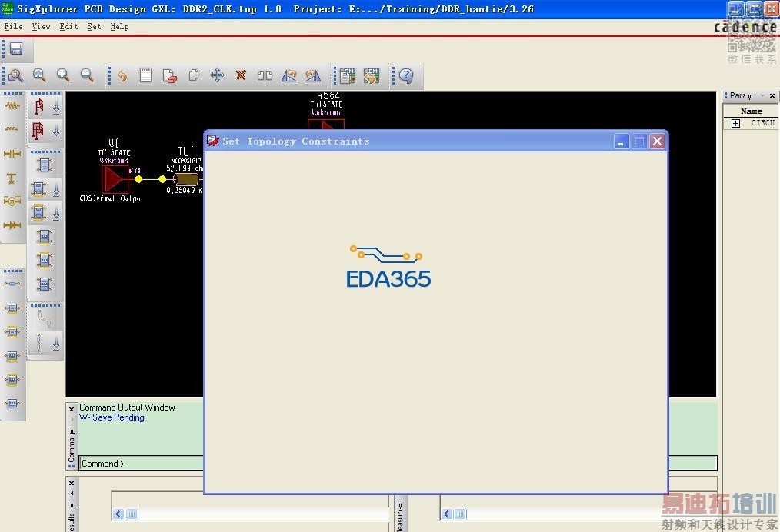This screenshot has width=780, height=532.
Task: Open dropdown beside single red driver icon
Action: [x=56, y=108]
